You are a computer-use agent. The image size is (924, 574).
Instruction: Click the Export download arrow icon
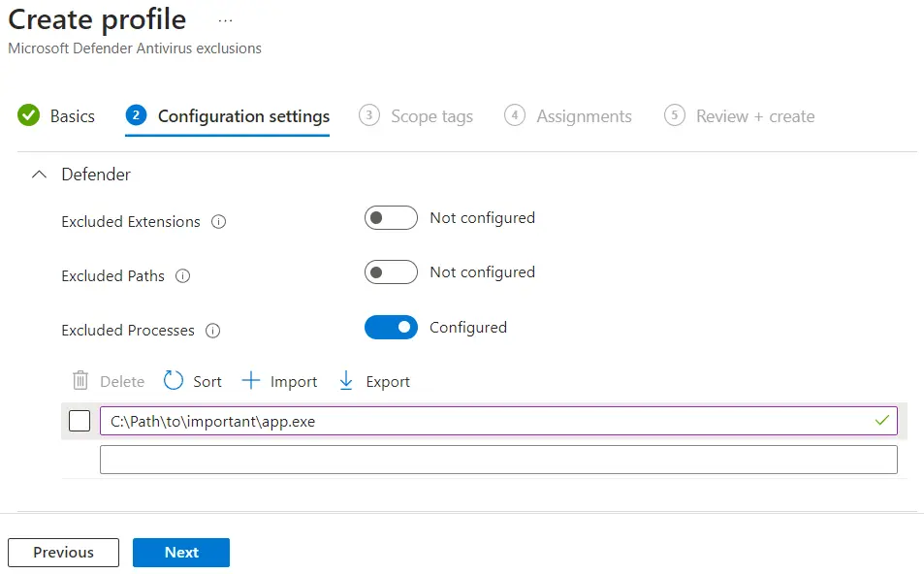click(346, 381)
